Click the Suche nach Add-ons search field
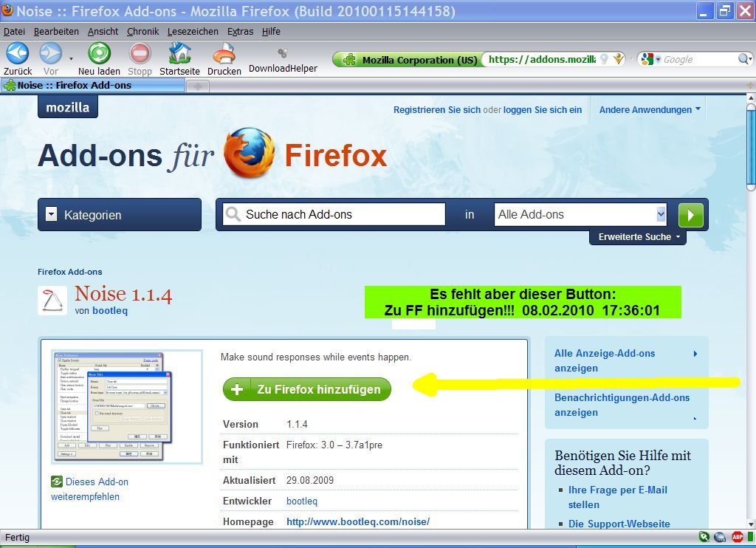This screenshot has width=756, height=548. (334, 214)
